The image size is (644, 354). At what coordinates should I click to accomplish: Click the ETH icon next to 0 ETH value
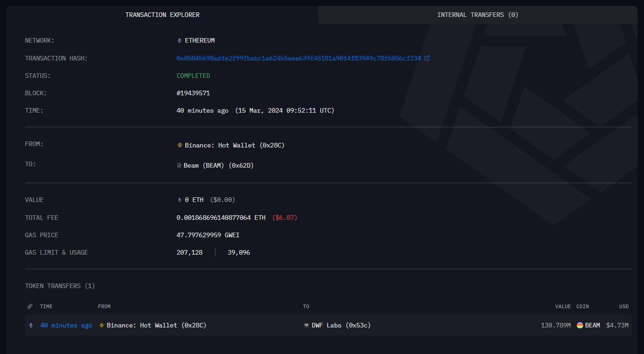pos(179,200)
